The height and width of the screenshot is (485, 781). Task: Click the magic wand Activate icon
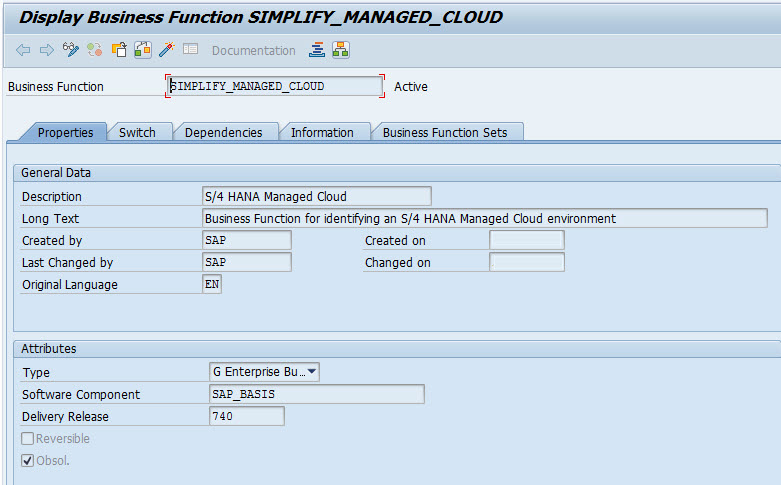coord(167,50)
